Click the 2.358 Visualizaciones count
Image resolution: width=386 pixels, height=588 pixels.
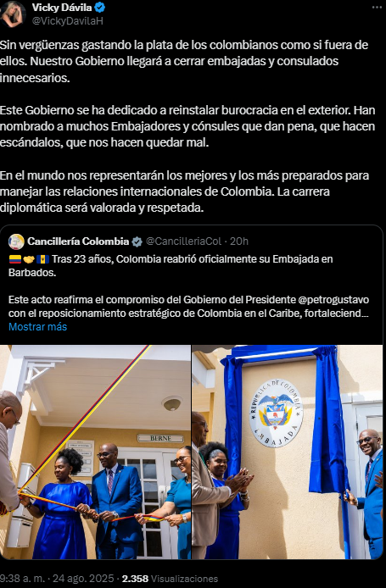[x=170, y=579]
